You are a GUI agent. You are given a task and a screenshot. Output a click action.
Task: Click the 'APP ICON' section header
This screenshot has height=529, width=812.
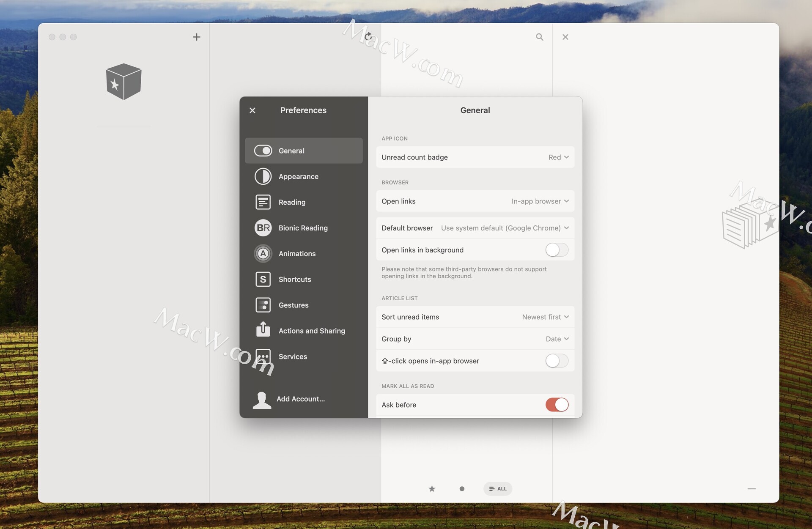coord(395,139)
